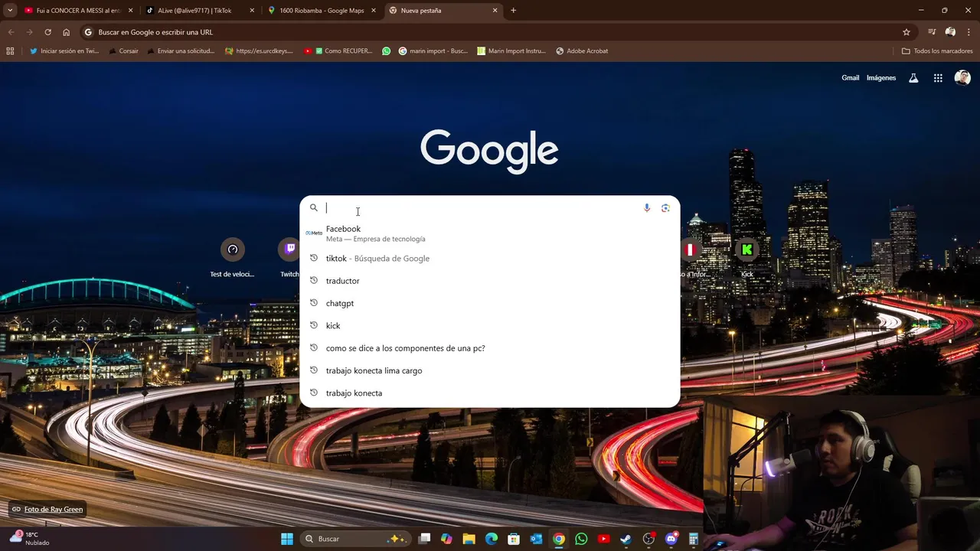Open Outlook from the taskbar
Image resolution: width=980 pixels, height=551 pixels.
(x=537, y=539)
